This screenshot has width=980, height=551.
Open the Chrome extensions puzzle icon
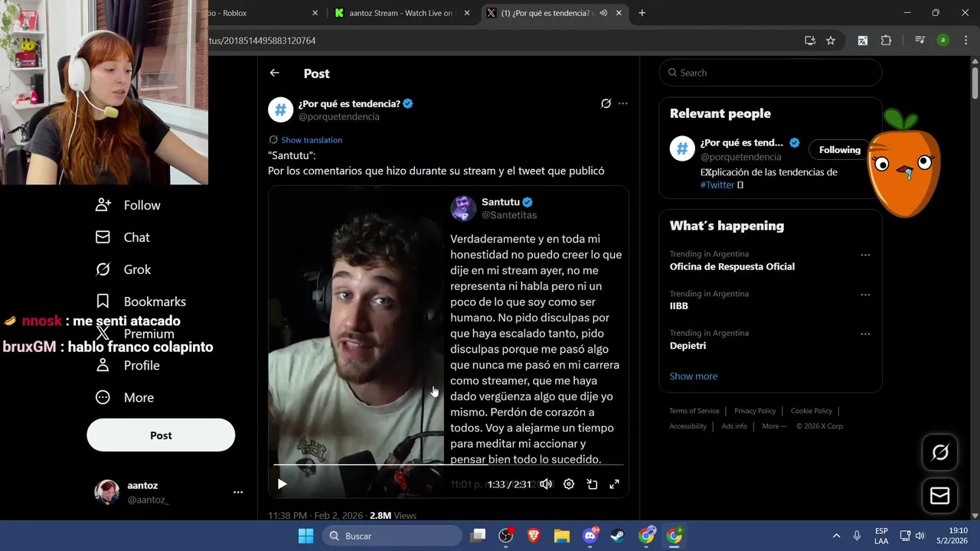886,41
